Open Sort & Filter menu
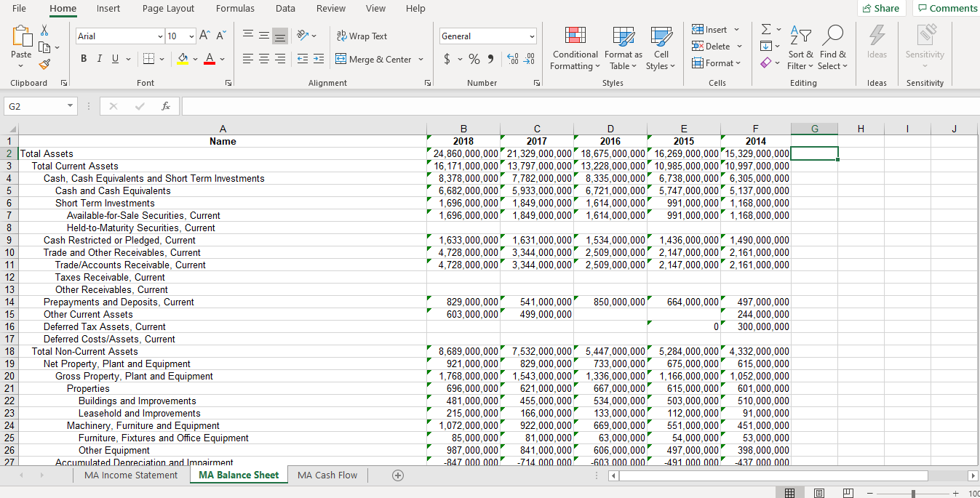Viewport: 980px width, 498px height. pos(800,48)
